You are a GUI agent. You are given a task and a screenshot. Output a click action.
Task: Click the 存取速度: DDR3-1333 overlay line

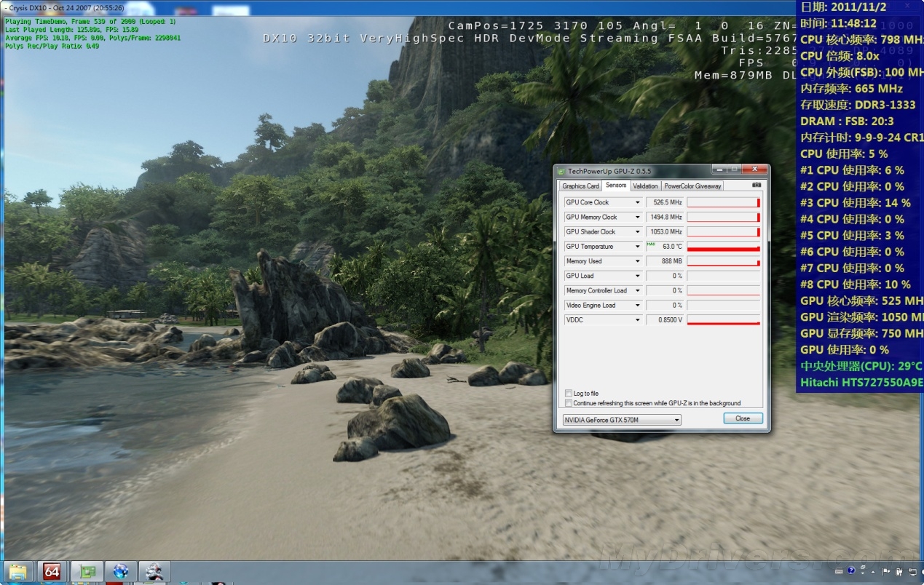(x=858, y=105)
